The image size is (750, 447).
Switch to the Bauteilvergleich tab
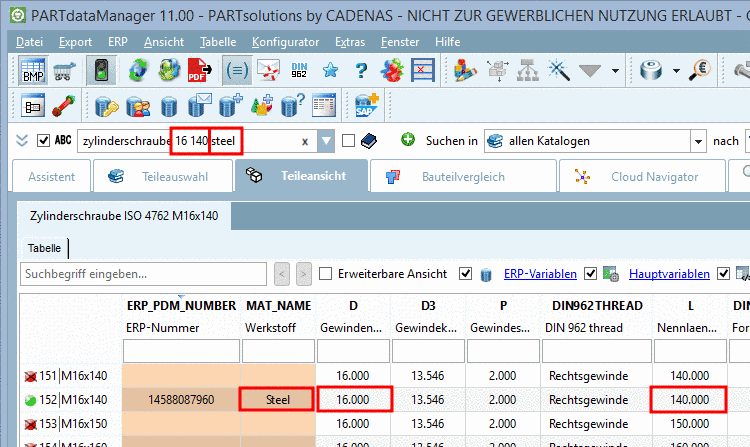point(463,176)
